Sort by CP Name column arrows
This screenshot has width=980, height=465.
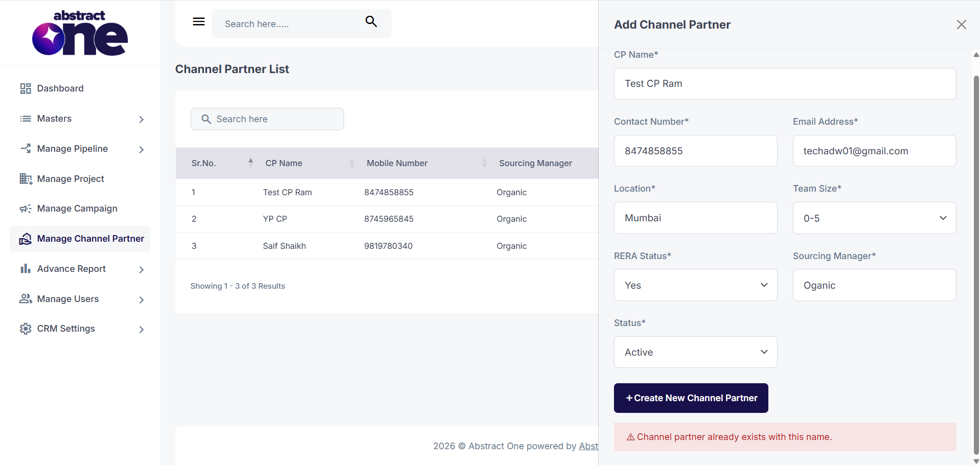pyautogui.click(x=352, y=162)
